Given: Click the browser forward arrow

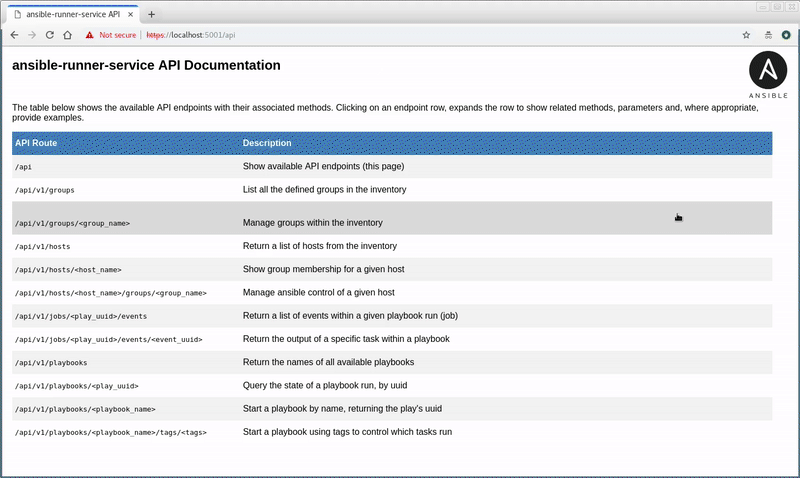Looking at the screenshot, I should coord(32,35).
